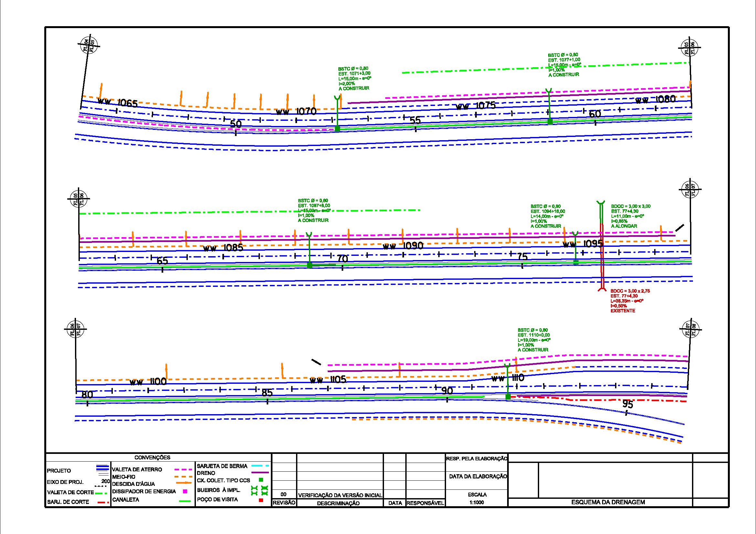Viewport: 756px width, 534px height.
Task: Click station label '1065'
Action: 127,103
